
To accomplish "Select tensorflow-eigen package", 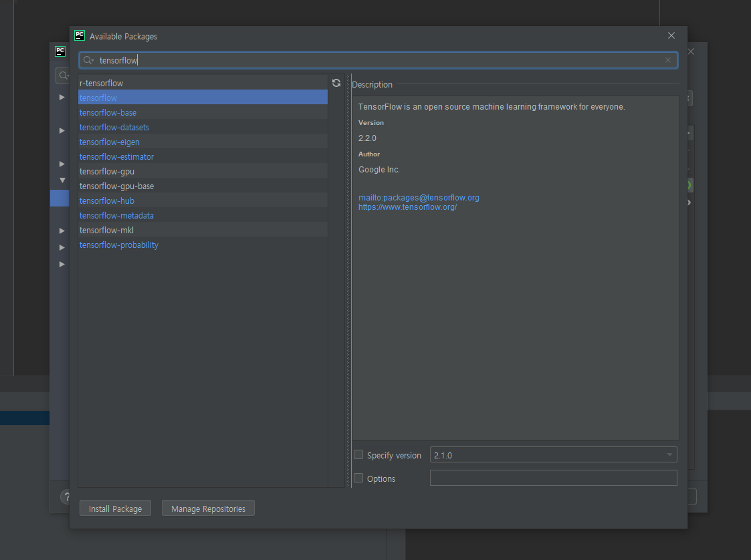I will tap(203, 142).
